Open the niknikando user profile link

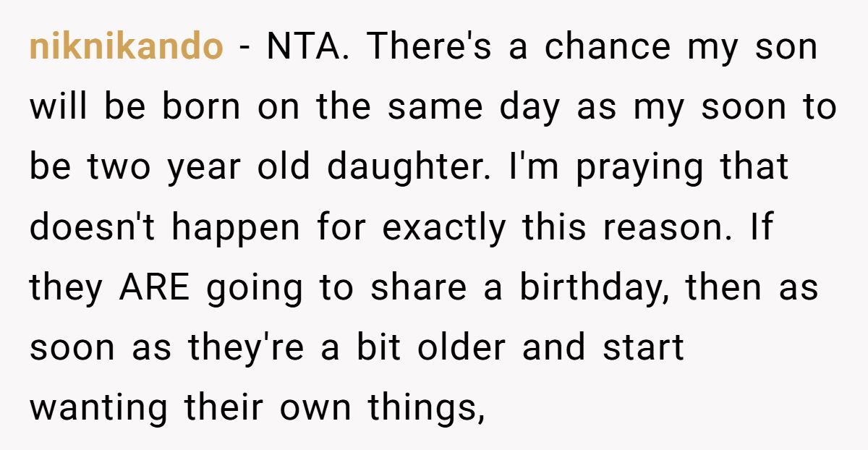[126, 48]
